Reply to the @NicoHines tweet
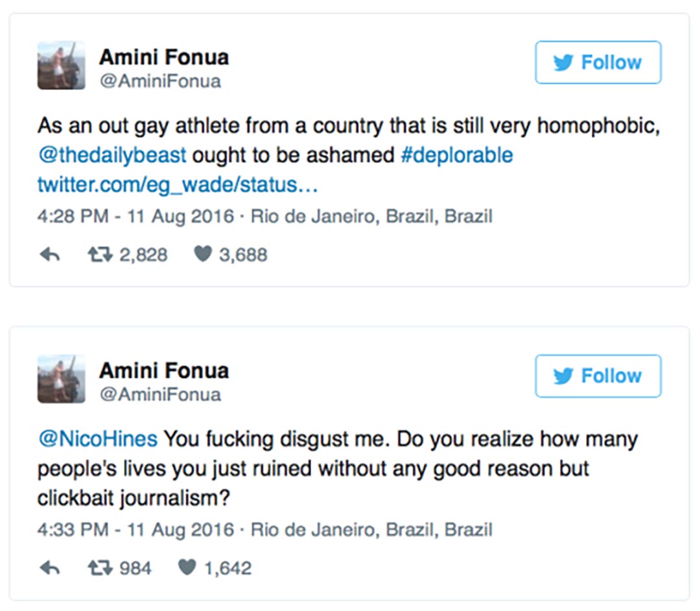Viewport: 700px width, 611px height. click(x=49, y=568)
